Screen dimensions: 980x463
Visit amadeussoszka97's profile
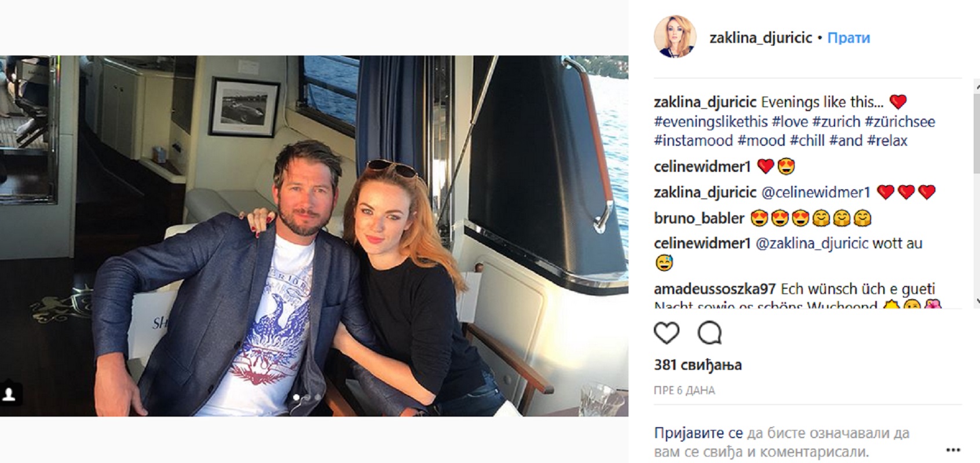pyautogui.click(x=715, y=289)
